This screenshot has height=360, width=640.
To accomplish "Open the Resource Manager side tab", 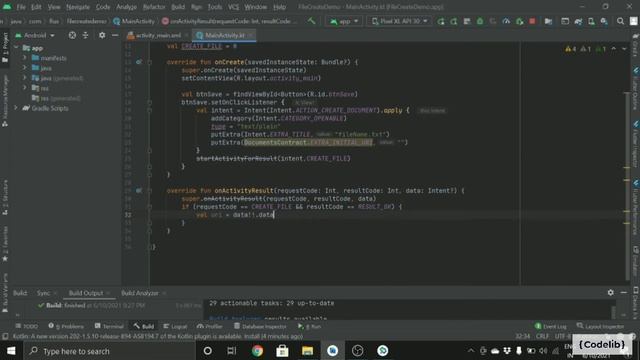I will point(5,100).
